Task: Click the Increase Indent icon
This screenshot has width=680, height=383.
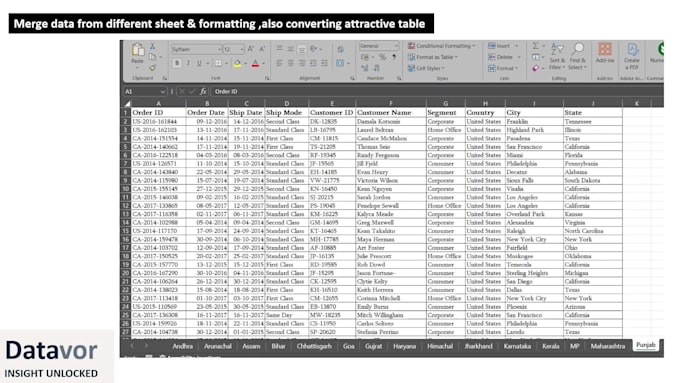Action: point(324,63)
